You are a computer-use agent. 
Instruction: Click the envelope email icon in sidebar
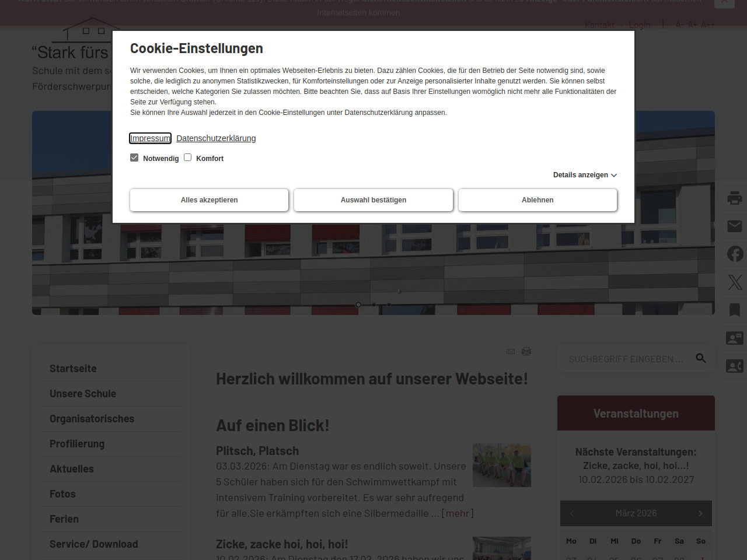pyautogui.click(x=734, y=226)
